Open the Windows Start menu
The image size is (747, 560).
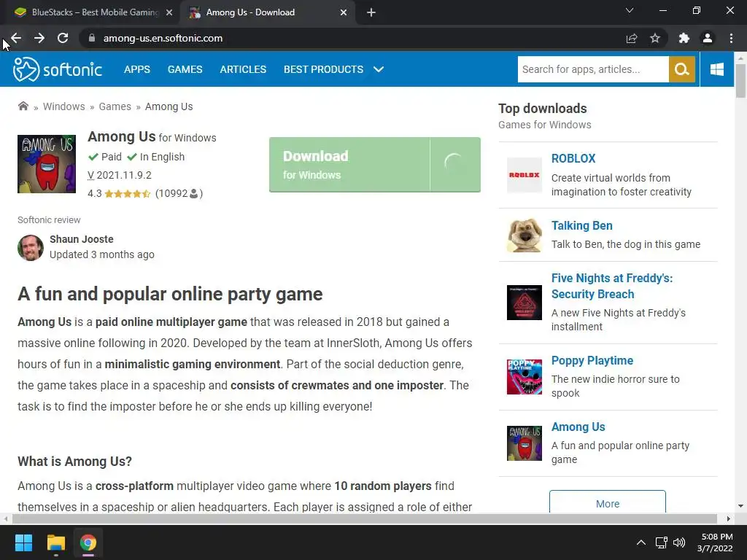tap(23, 542)
